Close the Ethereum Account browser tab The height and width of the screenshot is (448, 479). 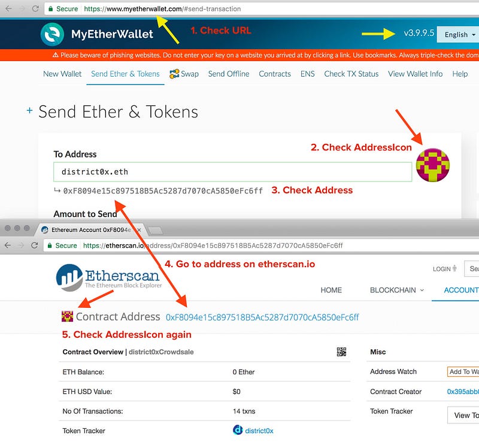pyautogui.click(x=139, y=230)
